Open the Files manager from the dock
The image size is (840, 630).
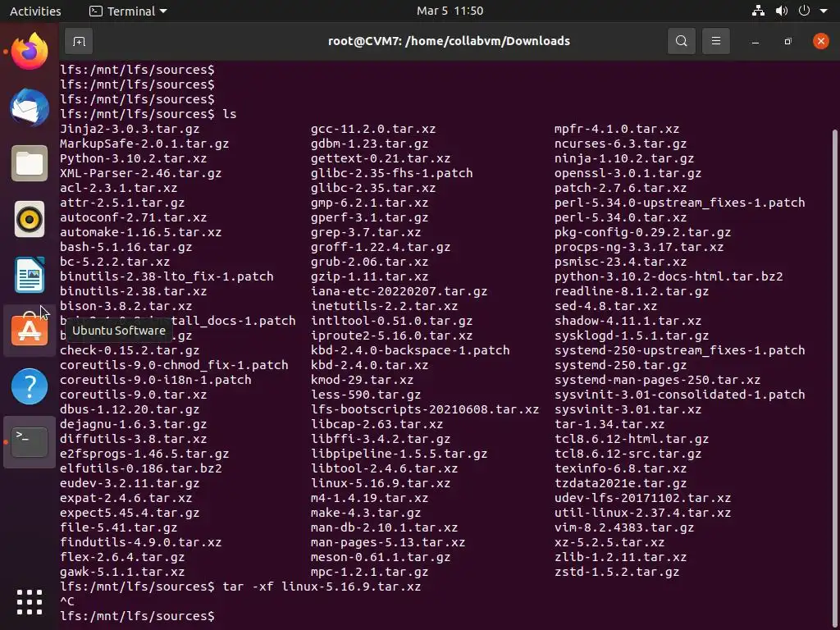click(x=30, y=163)
